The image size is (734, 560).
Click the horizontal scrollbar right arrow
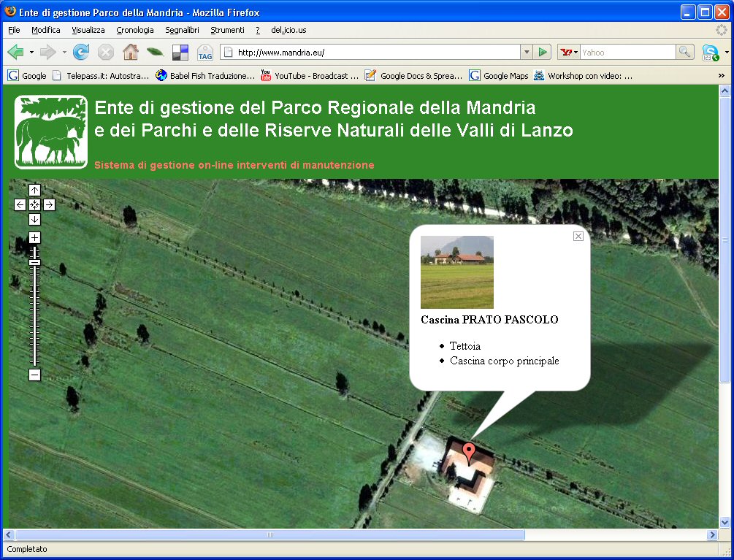tap(713, 534)
